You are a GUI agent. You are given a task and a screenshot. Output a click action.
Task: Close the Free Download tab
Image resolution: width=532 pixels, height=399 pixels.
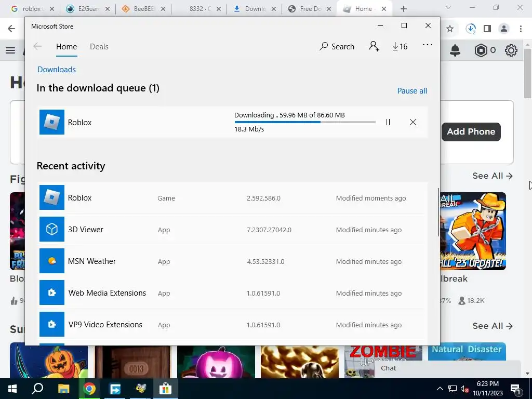(329, 9)
